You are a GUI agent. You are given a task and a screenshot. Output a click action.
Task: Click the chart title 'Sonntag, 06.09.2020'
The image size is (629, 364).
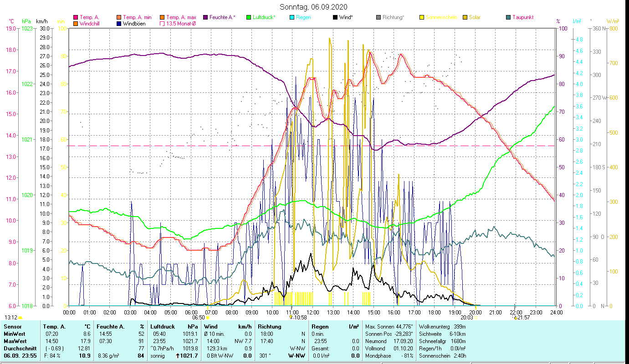coord(314,7)
